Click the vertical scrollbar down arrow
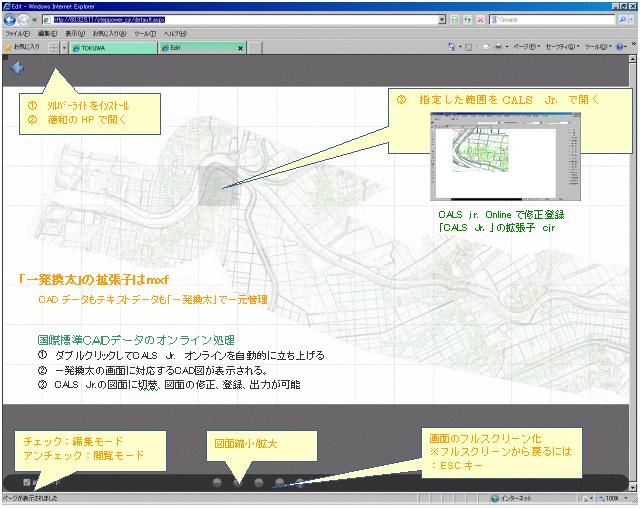The image size is (640, 508). tap(633, 487)
